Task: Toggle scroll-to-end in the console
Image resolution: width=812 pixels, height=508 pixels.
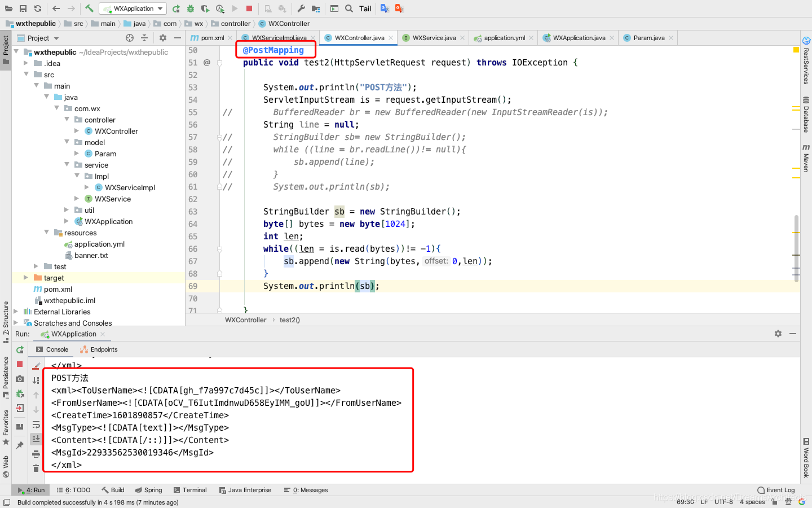Action: point(36,439)
